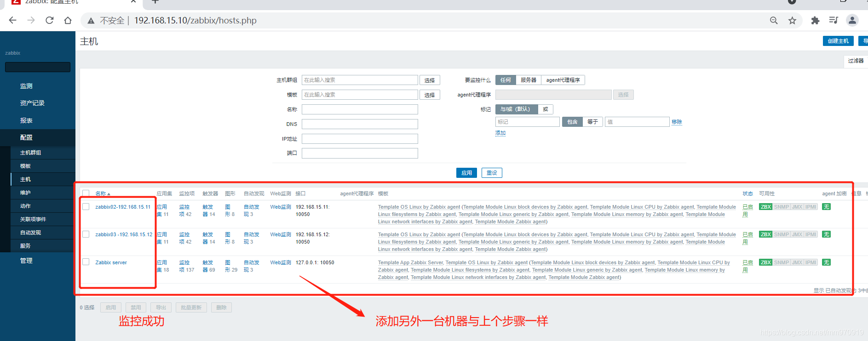Click 已启用 status for zabbix03 row

[747, 238]
